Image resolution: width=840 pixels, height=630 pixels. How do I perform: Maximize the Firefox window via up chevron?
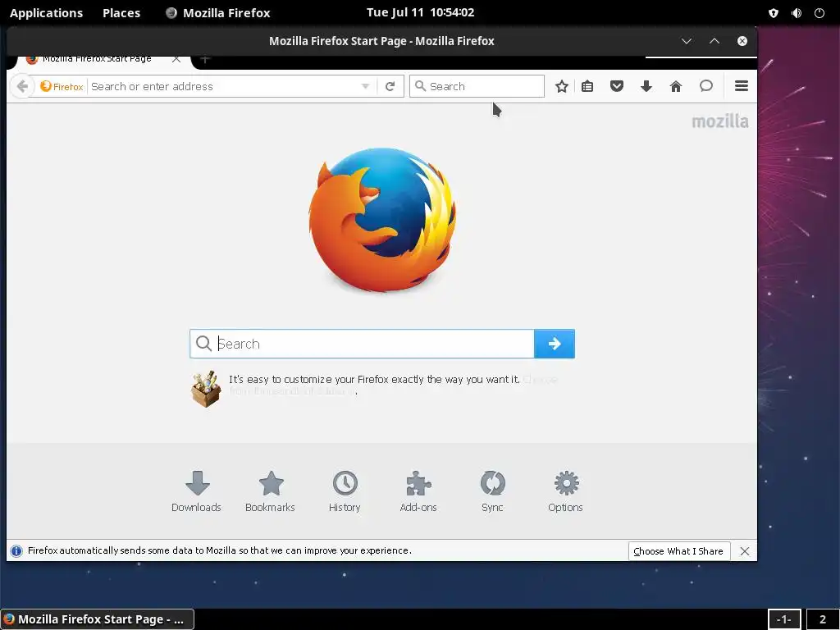[x=714, y=41]
